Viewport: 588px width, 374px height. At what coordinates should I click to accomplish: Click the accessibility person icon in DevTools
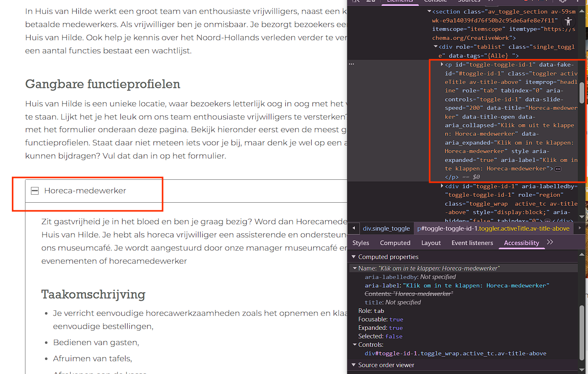[568, 22]
